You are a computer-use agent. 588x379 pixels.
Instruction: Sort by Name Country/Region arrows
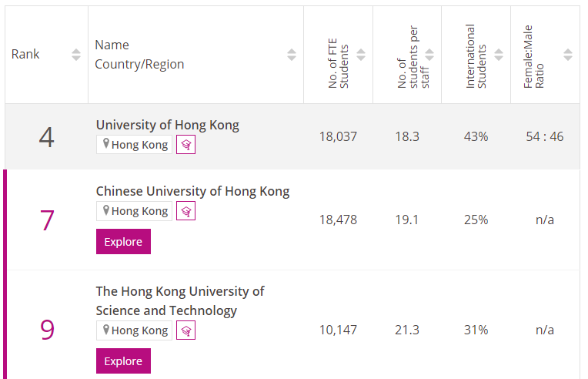pyautogui.click(x=292, y=55)
